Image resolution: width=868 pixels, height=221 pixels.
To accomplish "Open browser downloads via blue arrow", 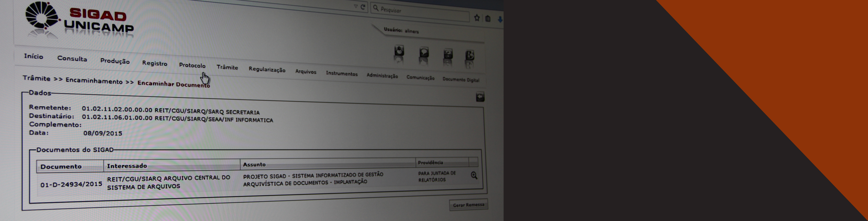I will tap(500, 19).
